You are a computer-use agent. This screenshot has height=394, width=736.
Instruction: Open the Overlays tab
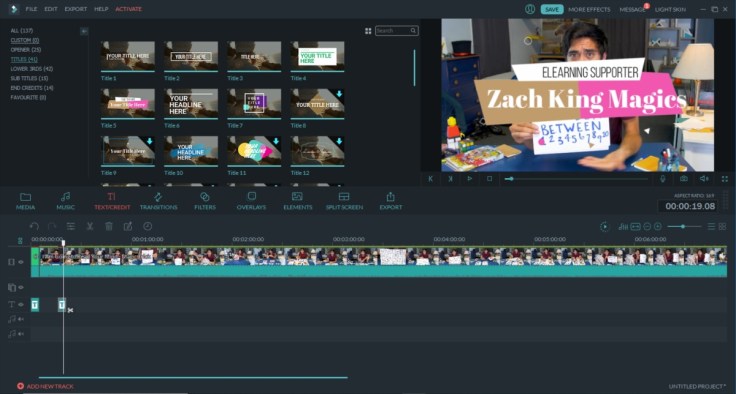click(x=251, y=201)
